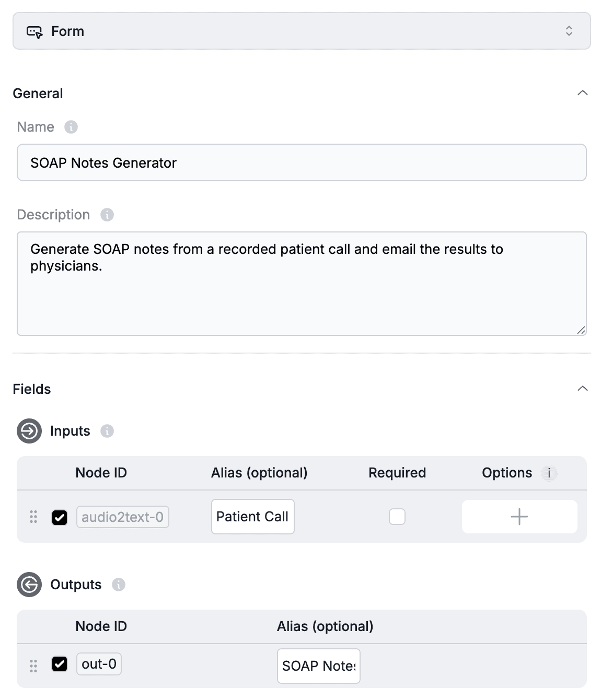Click the Options column info icon
Viewport: 601px width, 700px height.
point(549,473)
